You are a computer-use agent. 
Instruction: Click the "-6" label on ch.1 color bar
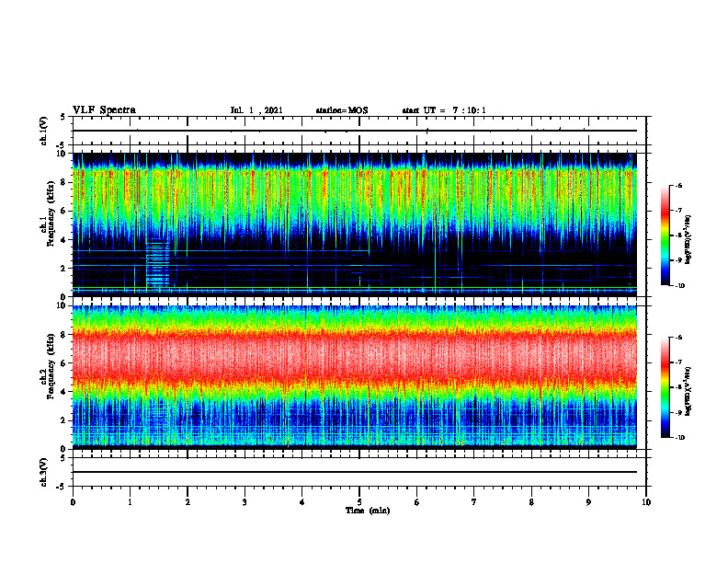tap(678, 186)
